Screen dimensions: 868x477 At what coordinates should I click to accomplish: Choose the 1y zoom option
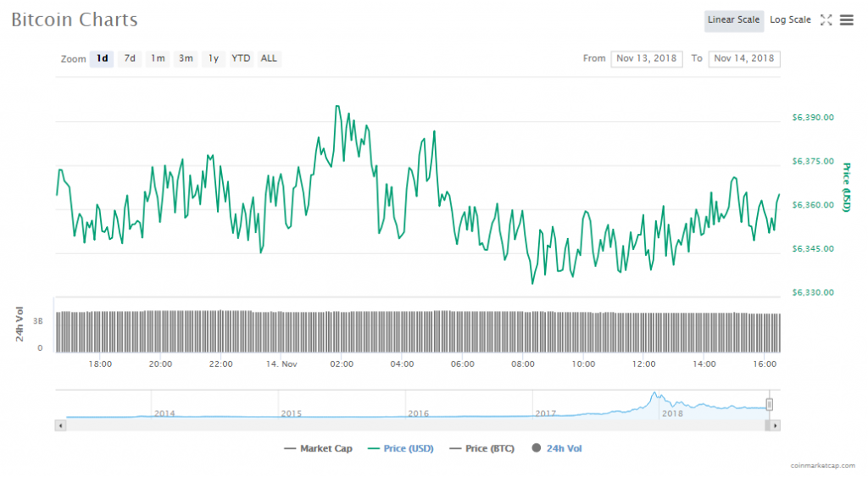pos(214,58)
